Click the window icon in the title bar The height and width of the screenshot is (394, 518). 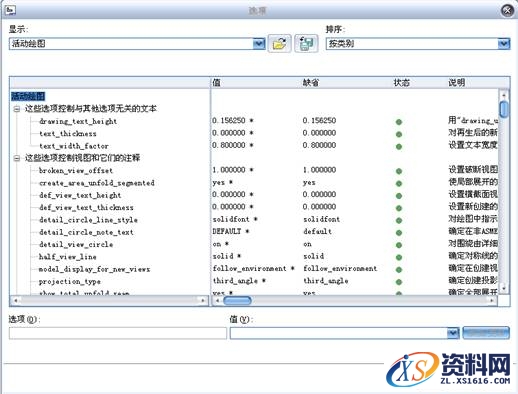(x=10, y=10)
